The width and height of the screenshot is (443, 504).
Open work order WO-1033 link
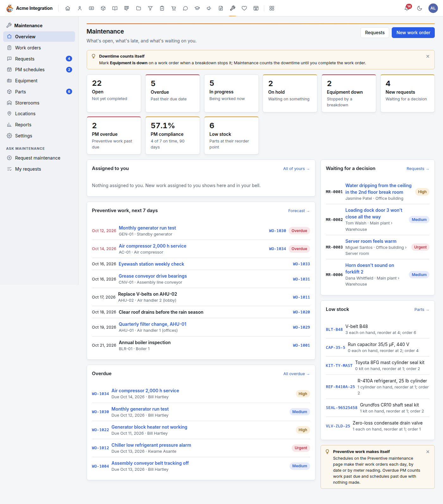301,264
